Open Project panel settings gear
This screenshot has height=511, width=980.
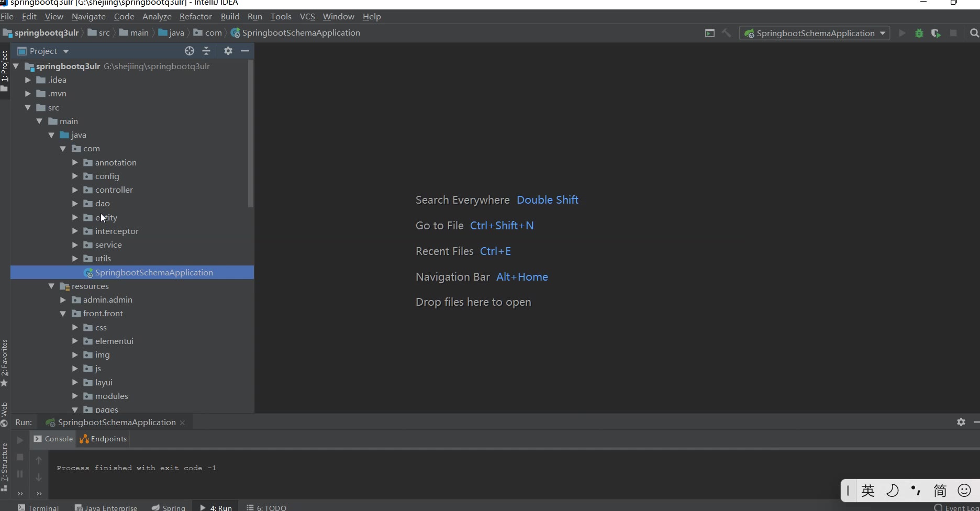(x=228, y=51)
